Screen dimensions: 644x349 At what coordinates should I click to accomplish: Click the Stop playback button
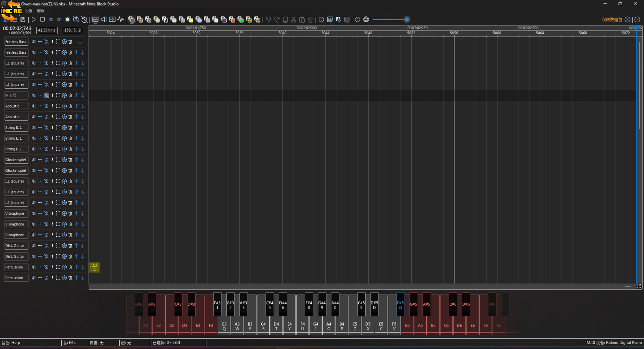pyautogui.click(x=42, y=20)
